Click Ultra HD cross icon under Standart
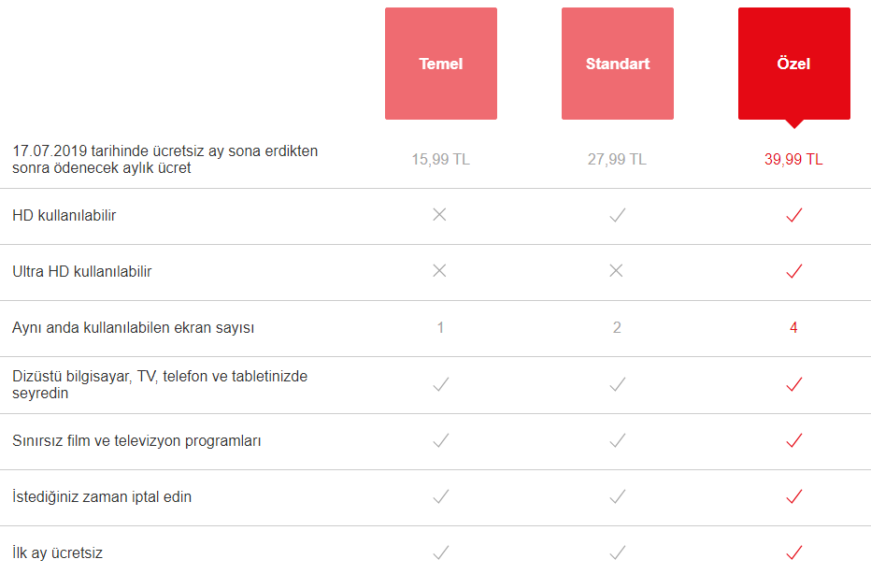 point(616,271)
